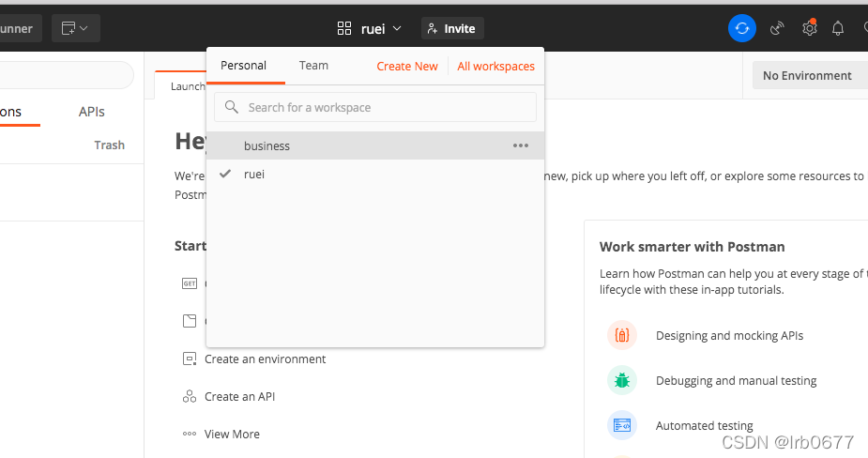868x458 pixels.
Task: Click the API icon beside Create an API
Action: click(190, 397)
